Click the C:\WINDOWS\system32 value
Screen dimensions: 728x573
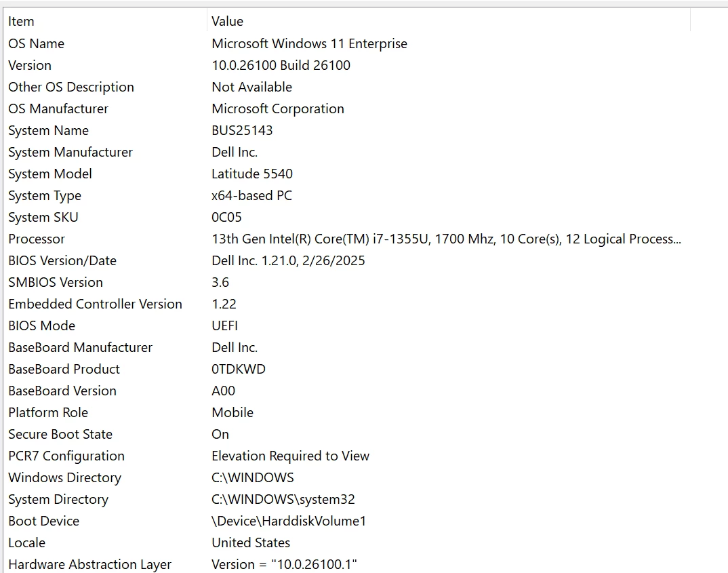(x=283, y=499)
